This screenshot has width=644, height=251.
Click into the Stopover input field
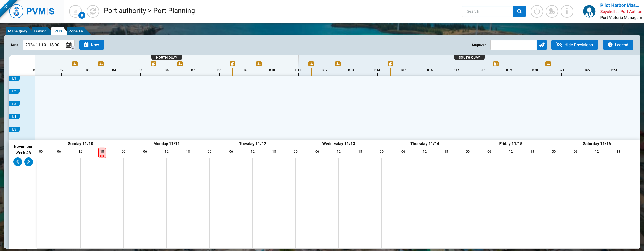(x=513, y=45)
